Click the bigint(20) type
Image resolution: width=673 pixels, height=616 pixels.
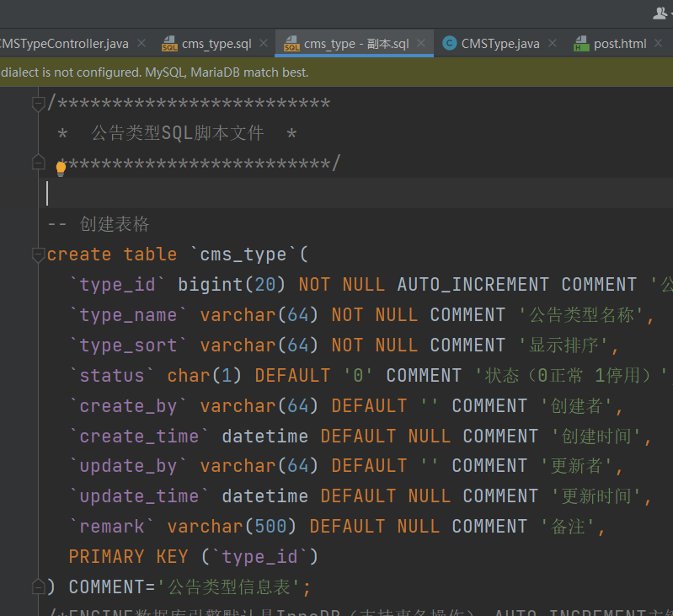point(232,285)
